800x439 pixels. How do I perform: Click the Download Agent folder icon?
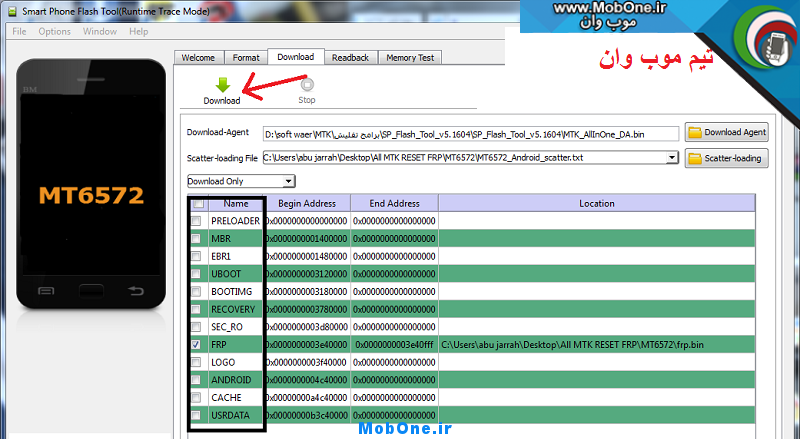point(695,132)
